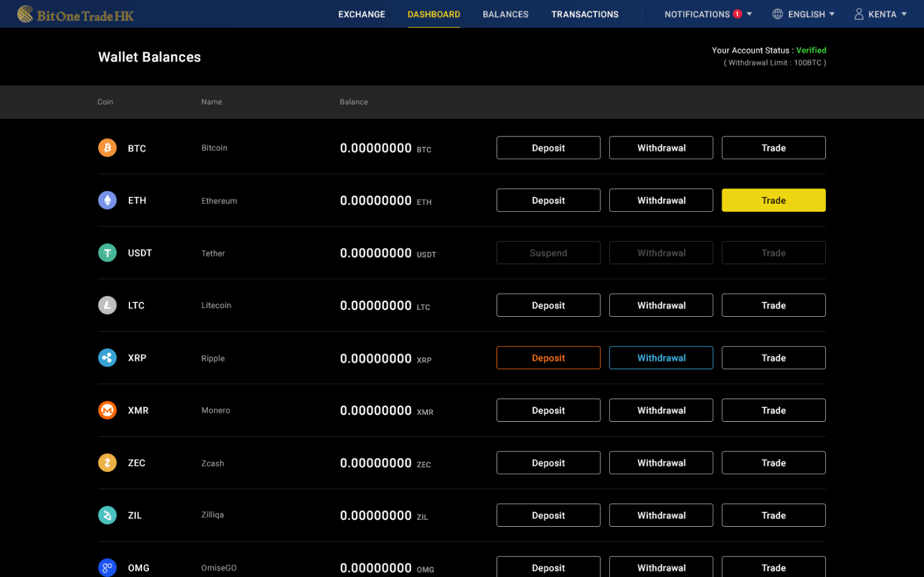The height and width of the screenshot is (577, 924).
Task: Deposit into XMR wallet
Action: 548,410
